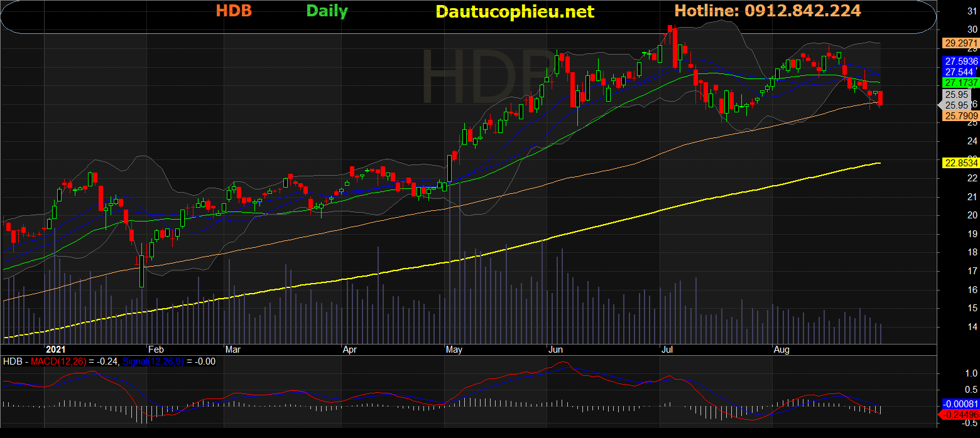Click the green 27.1737 moving average tag

point(961,83)
